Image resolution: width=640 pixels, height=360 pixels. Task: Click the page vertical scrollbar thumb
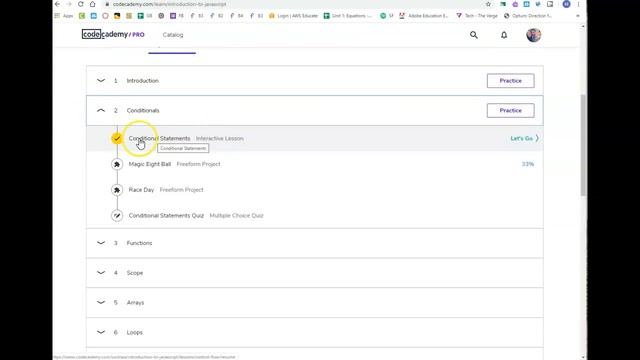tap(583, 145)
